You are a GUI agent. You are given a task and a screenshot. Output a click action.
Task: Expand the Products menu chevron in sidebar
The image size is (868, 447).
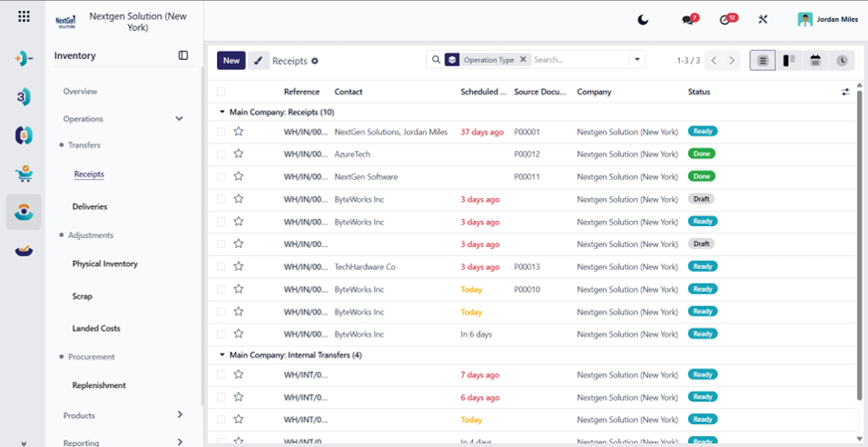click(180, 414)
